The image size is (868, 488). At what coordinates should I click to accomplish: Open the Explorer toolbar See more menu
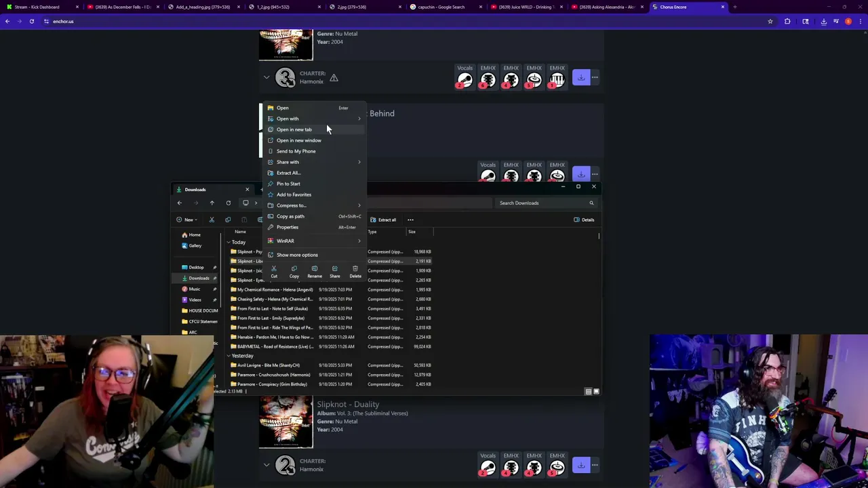coord(410,220)
